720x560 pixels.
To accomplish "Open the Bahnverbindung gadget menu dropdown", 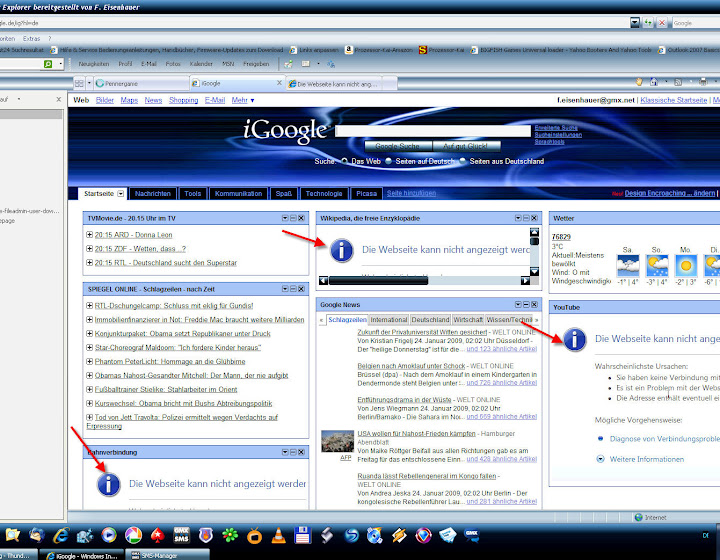I will (285, 452).
